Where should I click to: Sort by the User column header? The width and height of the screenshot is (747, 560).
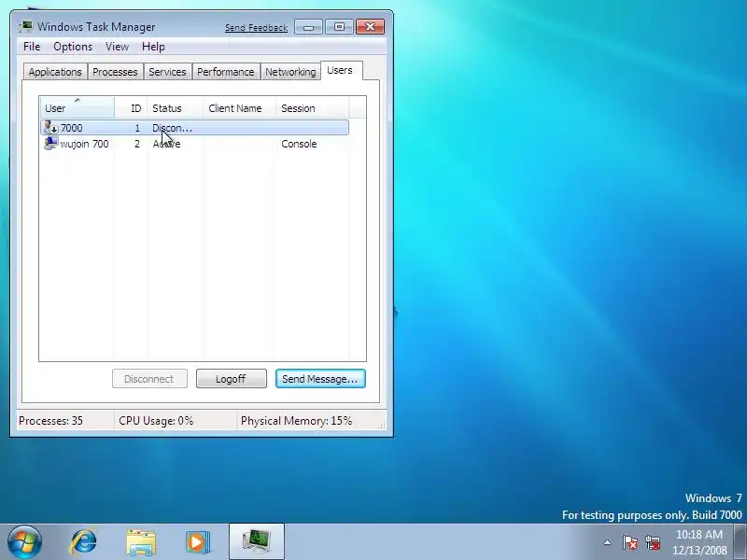78,107
